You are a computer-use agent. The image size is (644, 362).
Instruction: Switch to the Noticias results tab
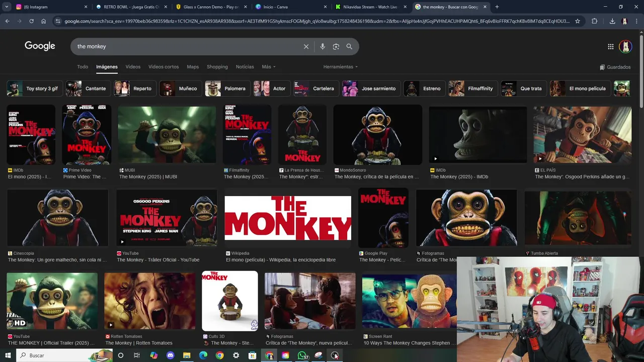click(245, 67)
